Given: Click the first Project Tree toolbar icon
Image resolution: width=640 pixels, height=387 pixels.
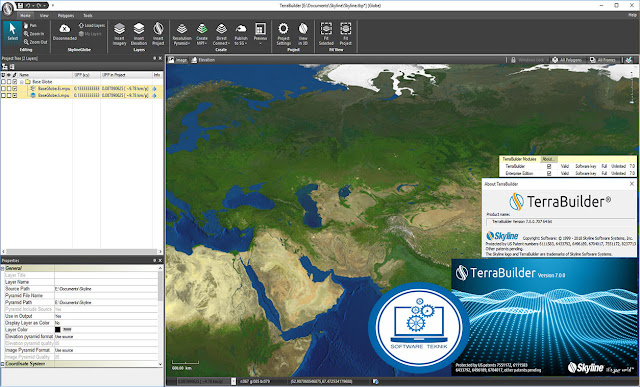Looking at the screenshot, I should 5,67.
